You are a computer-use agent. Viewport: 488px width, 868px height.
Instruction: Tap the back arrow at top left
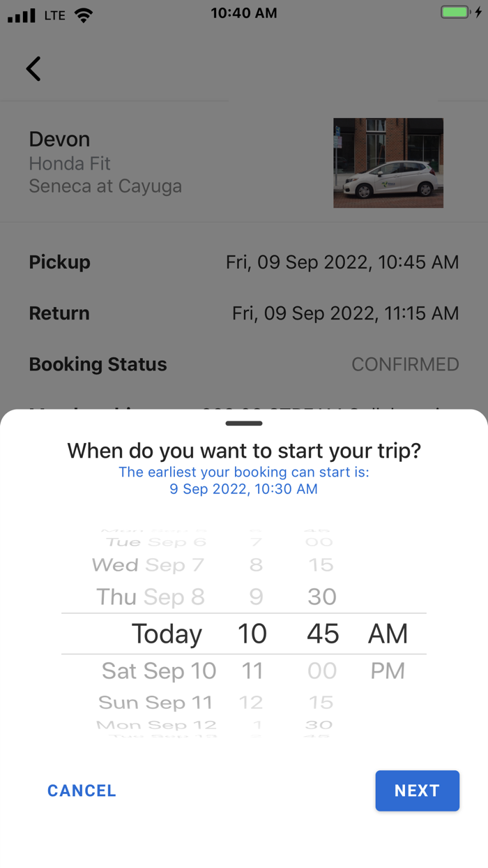point(33,68)
